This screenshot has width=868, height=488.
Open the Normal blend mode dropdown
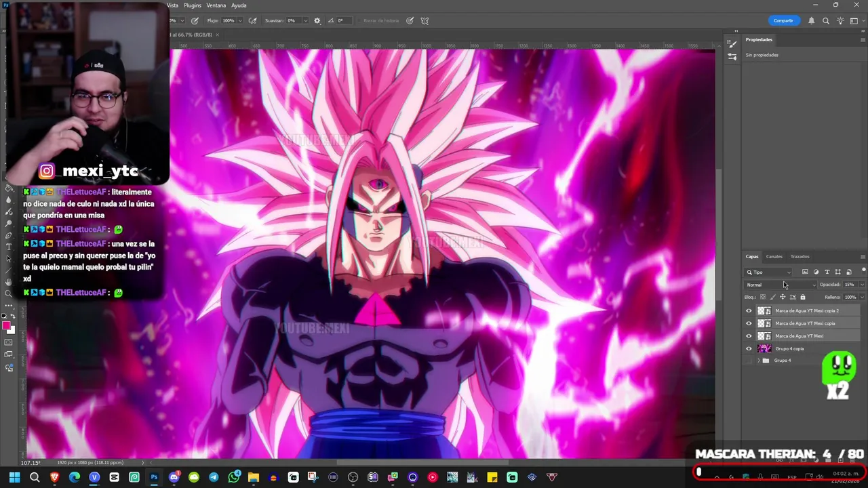click(x=781, y=285)
